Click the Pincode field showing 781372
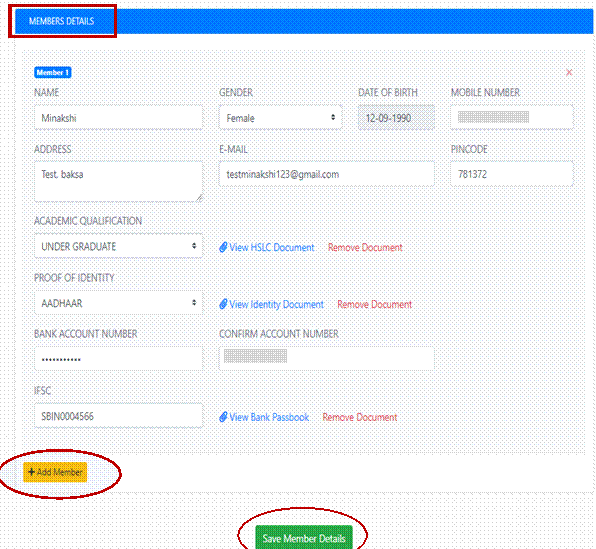This screenshot has height=549, width=596. 512,174
